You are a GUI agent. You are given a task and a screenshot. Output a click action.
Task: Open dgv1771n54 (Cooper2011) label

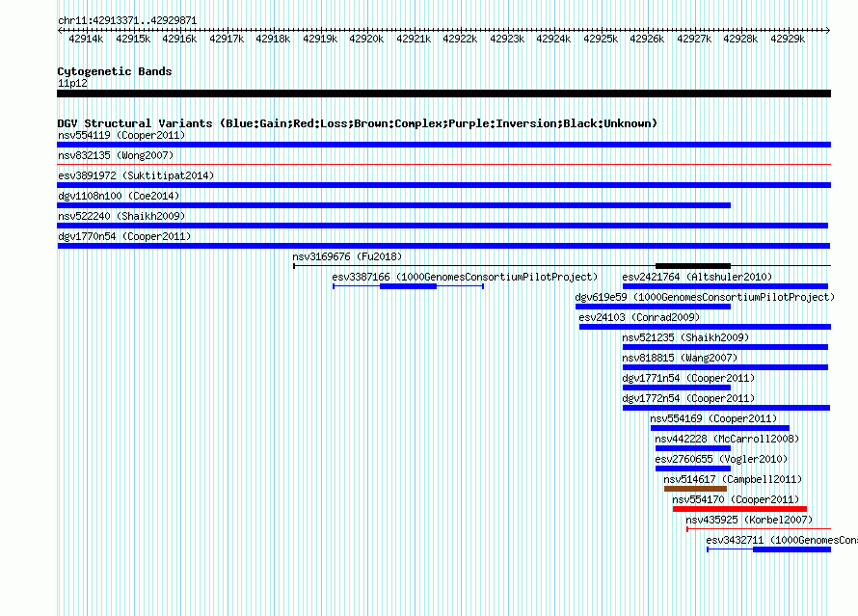tap(688, 378)
